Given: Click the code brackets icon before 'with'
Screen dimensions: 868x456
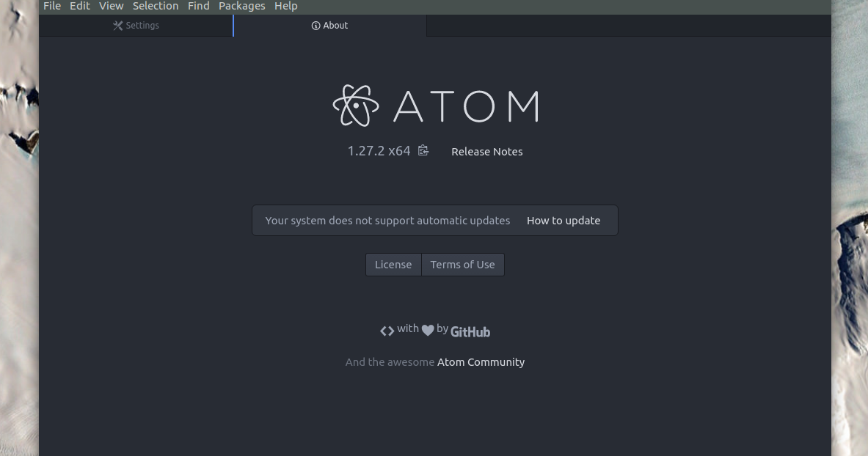Looking at the screenshot, I should 387,330.
